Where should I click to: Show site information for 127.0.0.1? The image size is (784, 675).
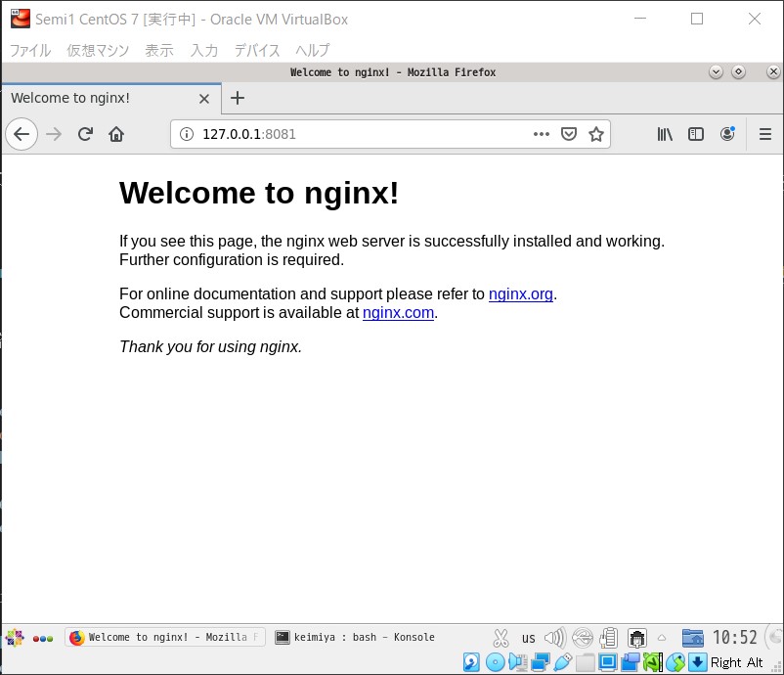187,134
